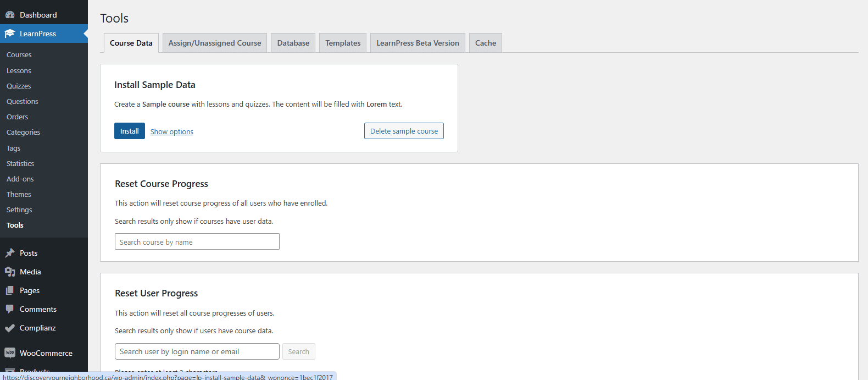Open the Database tab
Screen dimensions: 868x380
point(293,43)
